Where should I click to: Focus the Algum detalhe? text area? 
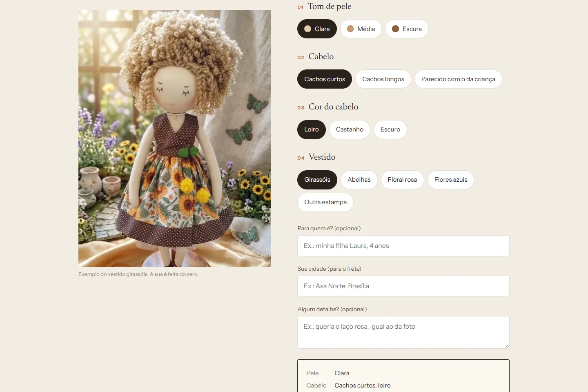403,332
